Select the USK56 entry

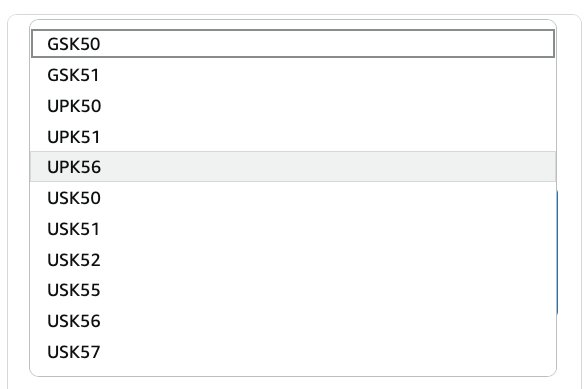point(293,321)
